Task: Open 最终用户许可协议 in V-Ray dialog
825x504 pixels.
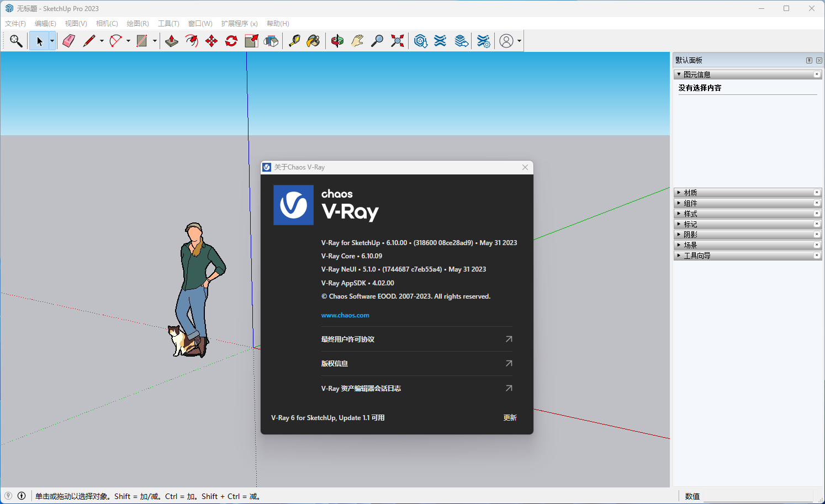Action: (417, 339)
